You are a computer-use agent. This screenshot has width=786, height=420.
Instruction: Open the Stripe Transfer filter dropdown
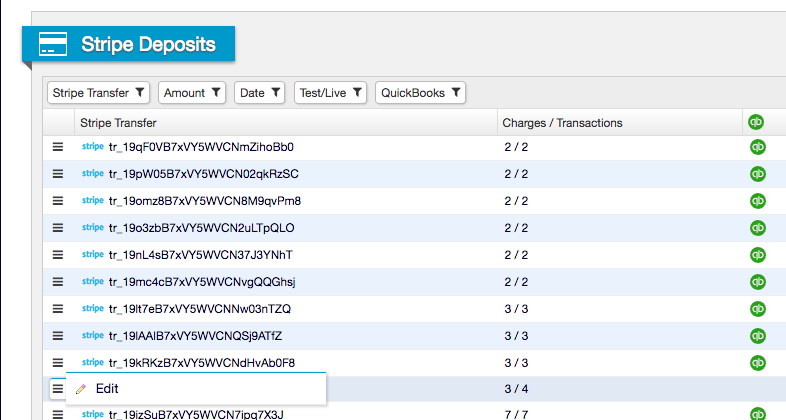[98, 93]
